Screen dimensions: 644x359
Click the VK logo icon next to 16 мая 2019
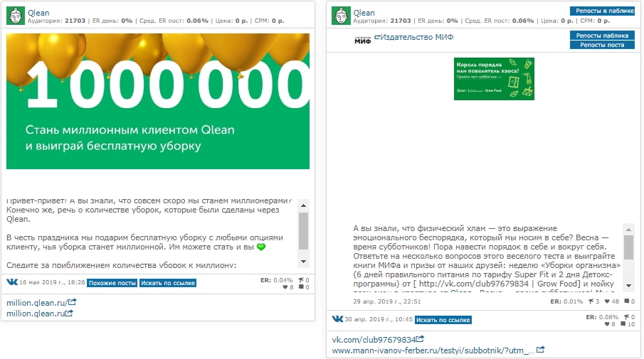pyautogui.click(x=12, y=282)
